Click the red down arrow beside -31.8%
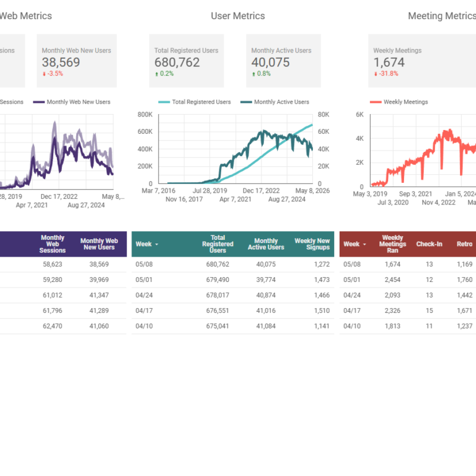The image size is (476, 476). 376,74
